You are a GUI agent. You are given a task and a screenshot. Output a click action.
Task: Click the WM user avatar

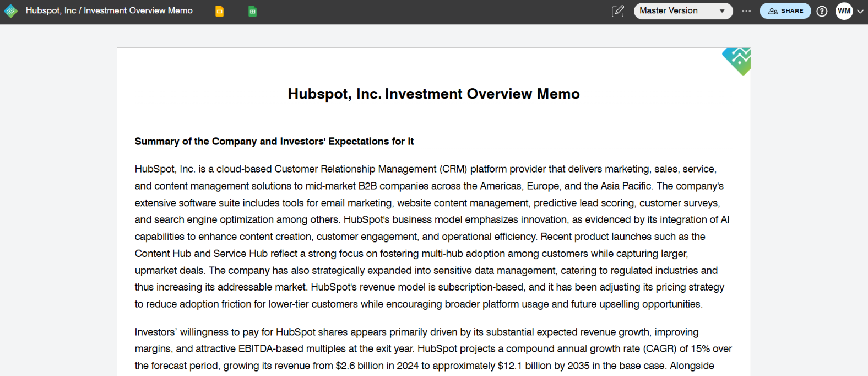(x=844, y=11)
